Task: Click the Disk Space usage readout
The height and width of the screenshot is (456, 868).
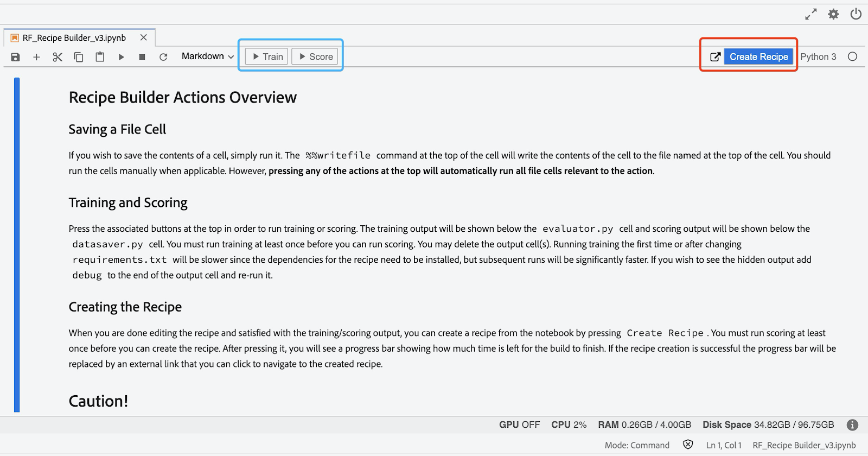Action: (768, 425)
